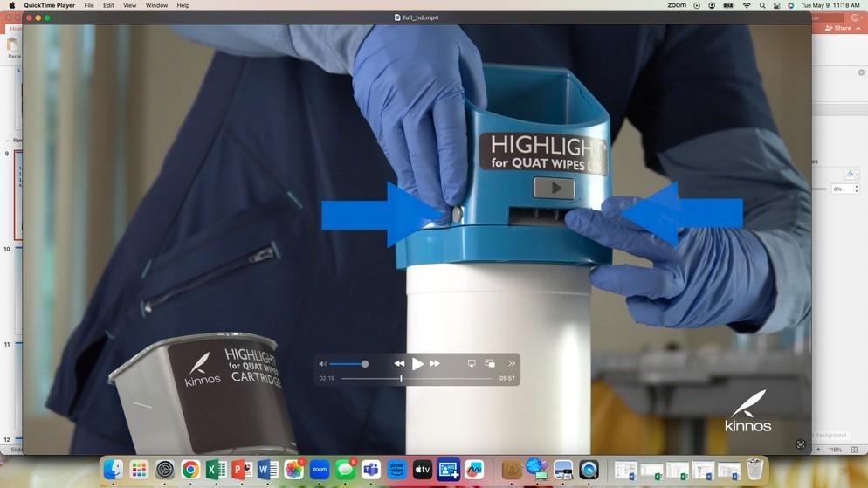868x488 pixels.
Task: Open the Help menu
Action: [183, 5]
